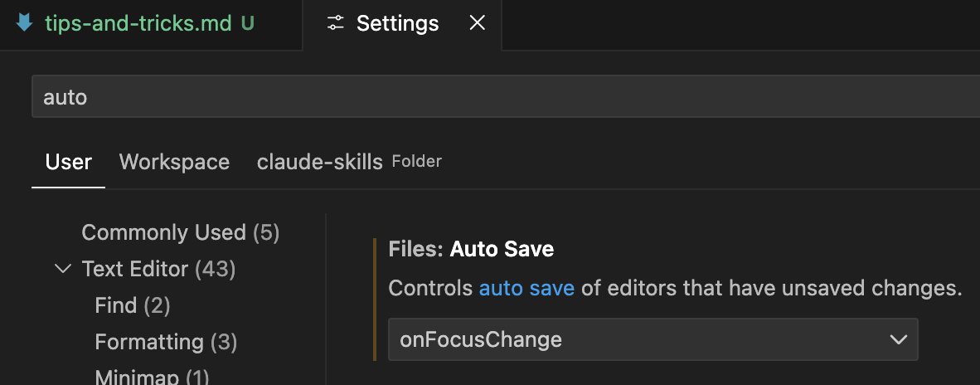Go to Formatting (3) settings
980x385 pixels.
pos(166,342)
